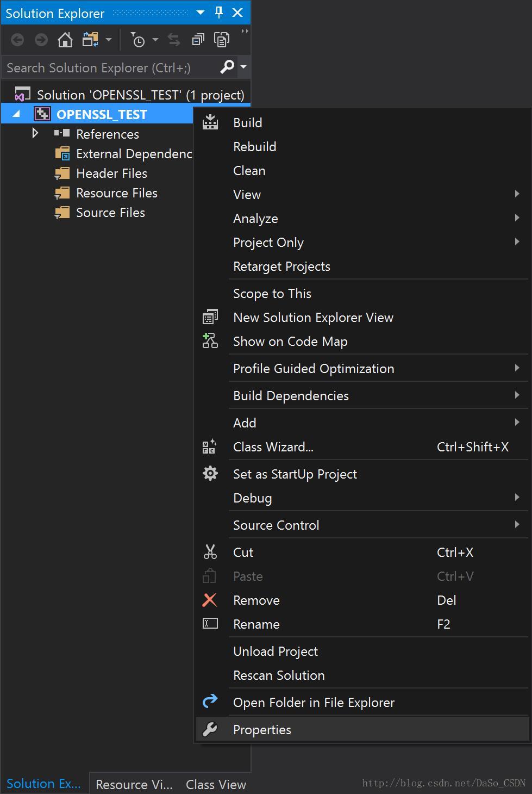This screenshot has height=794, width=532.
Task: Click the Back navigation arrow in toolbar
Action: (x=17, y=40)
